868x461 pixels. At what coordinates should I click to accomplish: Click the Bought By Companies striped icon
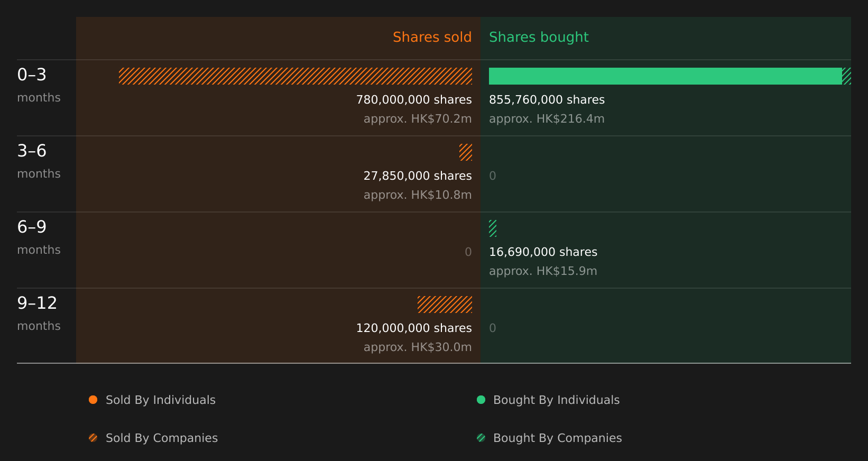[481, 438]
